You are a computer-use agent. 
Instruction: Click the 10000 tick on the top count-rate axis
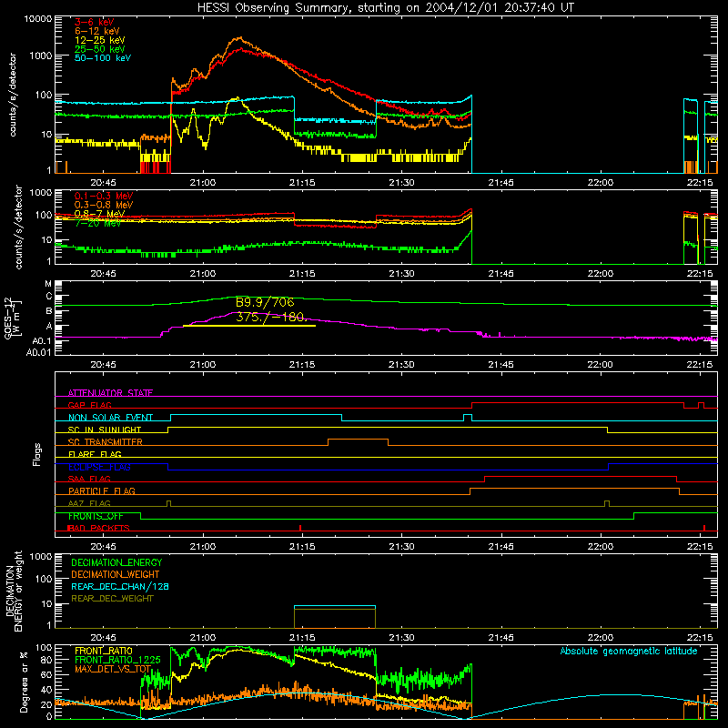[38, 18]
